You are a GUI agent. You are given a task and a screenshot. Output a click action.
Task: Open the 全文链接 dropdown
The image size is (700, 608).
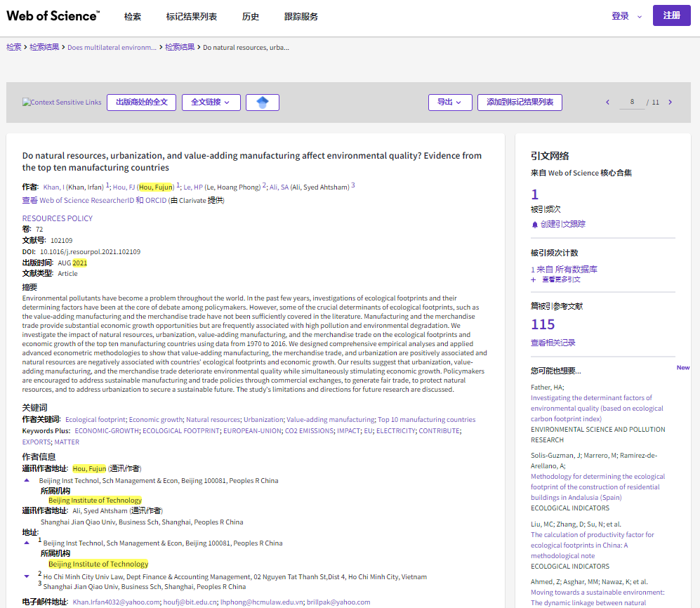coord(211,103)
